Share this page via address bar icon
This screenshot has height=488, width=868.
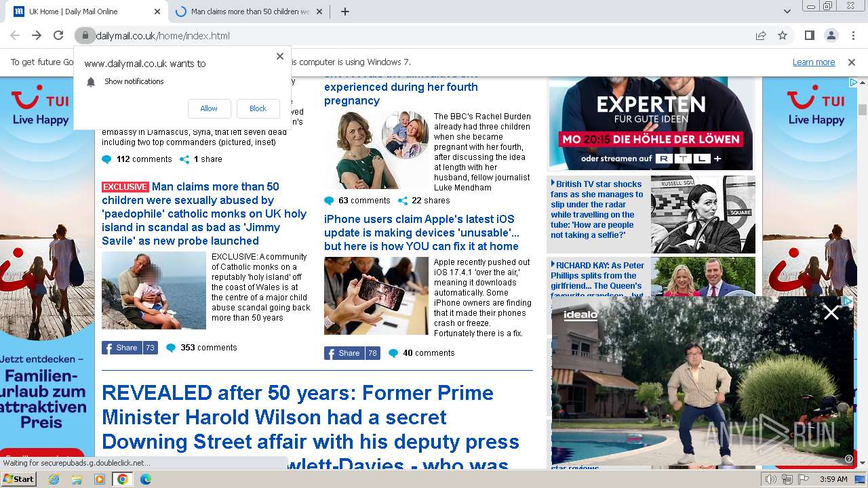click(x=761, y=35)
